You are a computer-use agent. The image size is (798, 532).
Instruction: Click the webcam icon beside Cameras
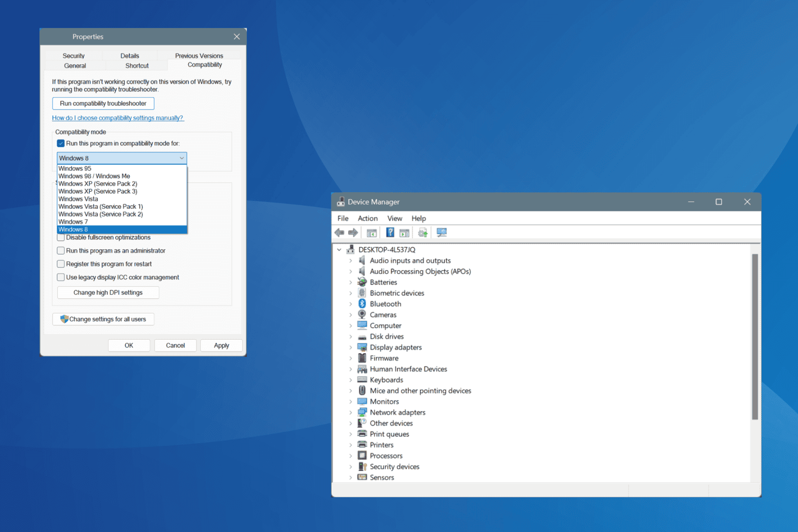(x=362, y=315)
